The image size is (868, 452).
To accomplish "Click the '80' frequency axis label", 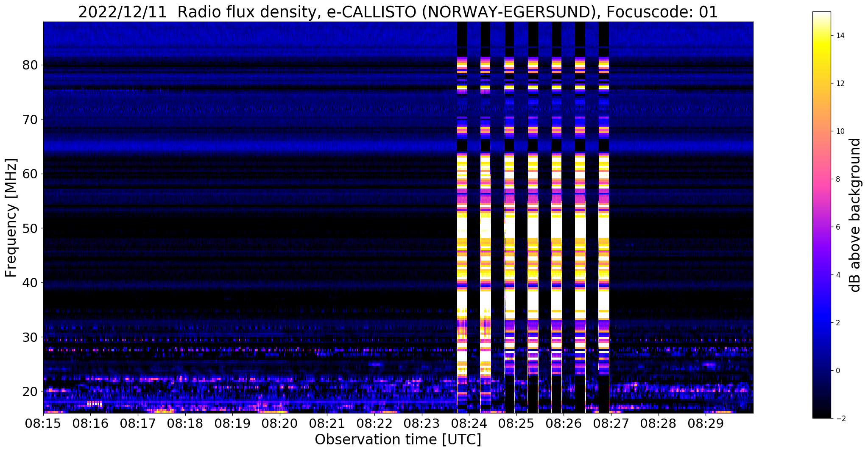I will 30,65.
